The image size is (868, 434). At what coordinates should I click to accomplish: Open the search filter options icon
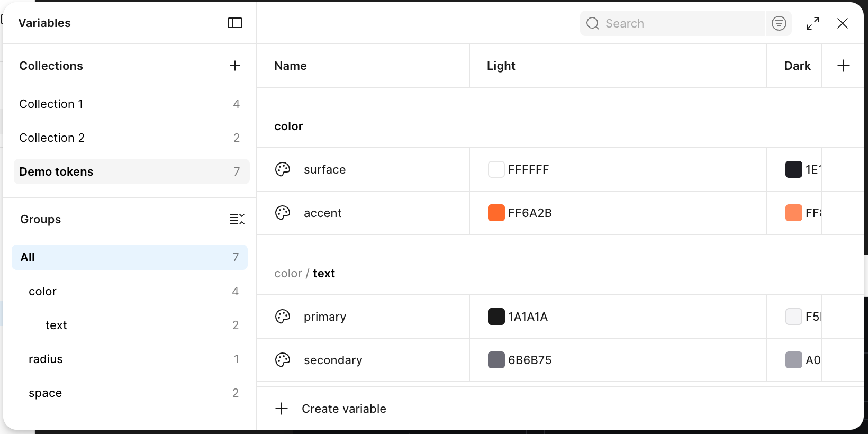click(x=779, y=23)
